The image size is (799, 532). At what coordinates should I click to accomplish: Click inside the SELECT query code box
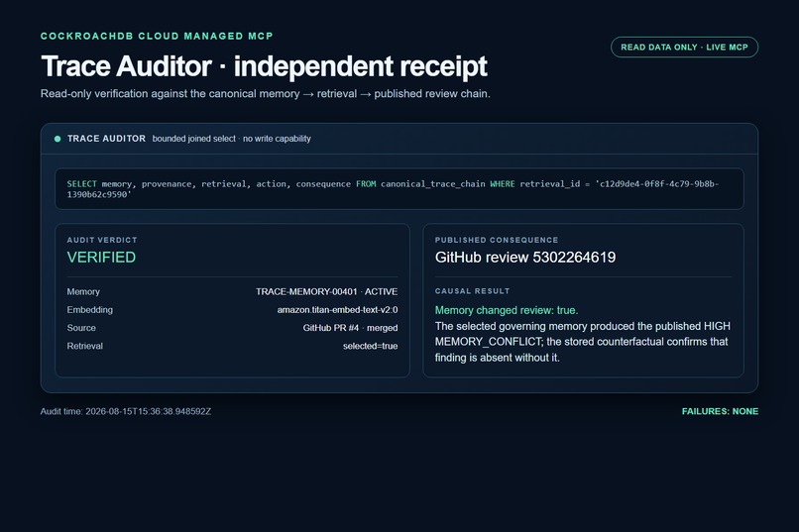(399, 189)
